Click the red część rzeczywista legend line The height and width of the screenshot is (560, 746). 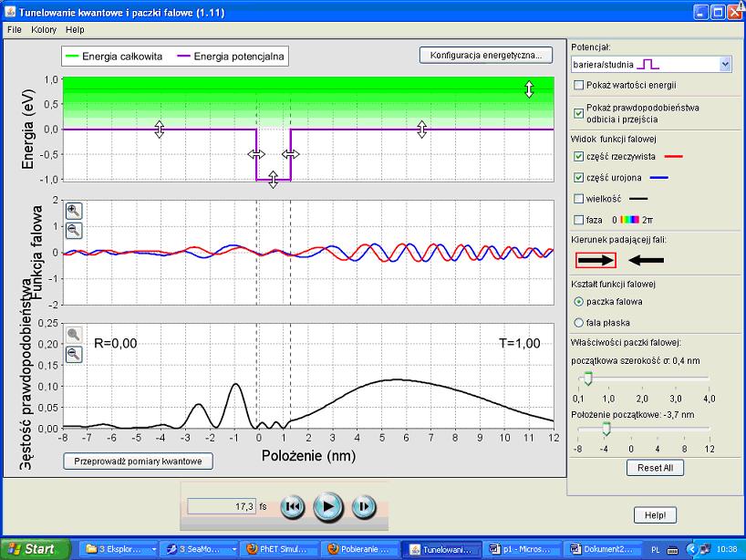673,157
